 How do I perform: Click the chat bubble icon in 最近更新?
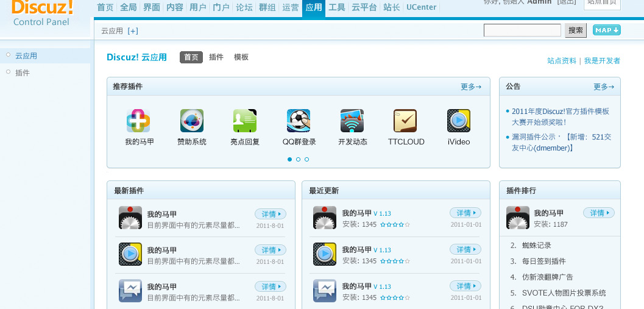(325, 291)
